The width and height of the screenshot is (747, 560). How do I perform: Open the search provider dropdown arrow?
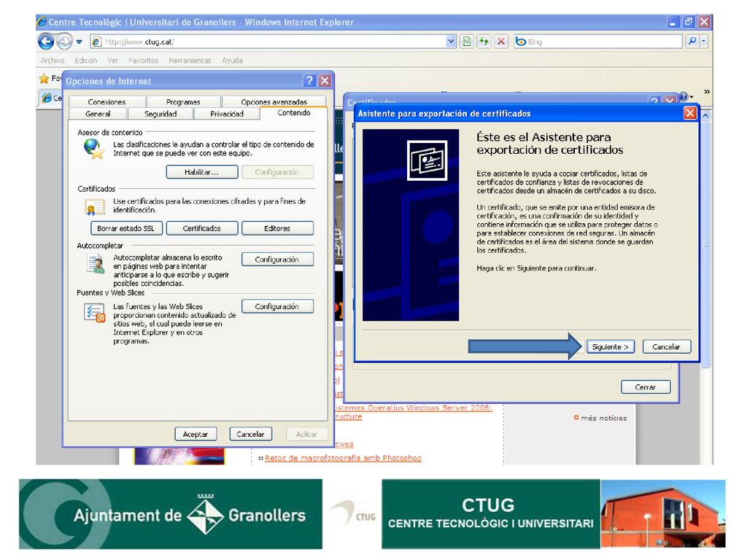(x=703, y=42)
